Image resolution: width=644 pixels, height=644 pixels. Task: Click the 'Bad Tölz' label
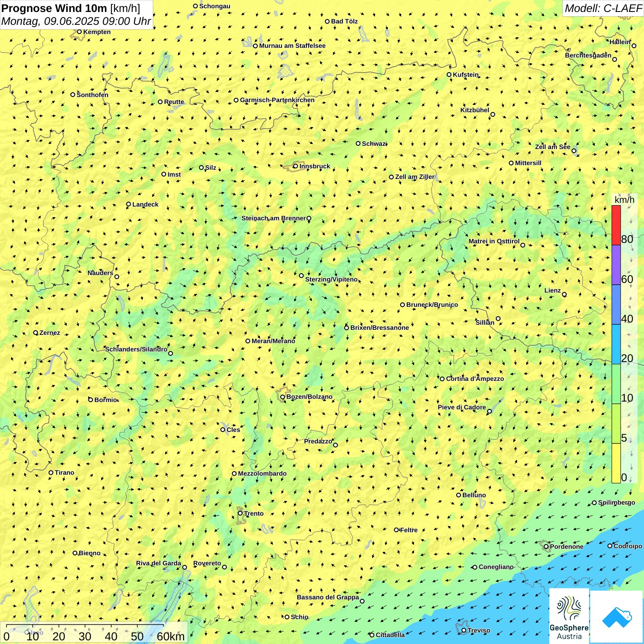click(344, 21)
